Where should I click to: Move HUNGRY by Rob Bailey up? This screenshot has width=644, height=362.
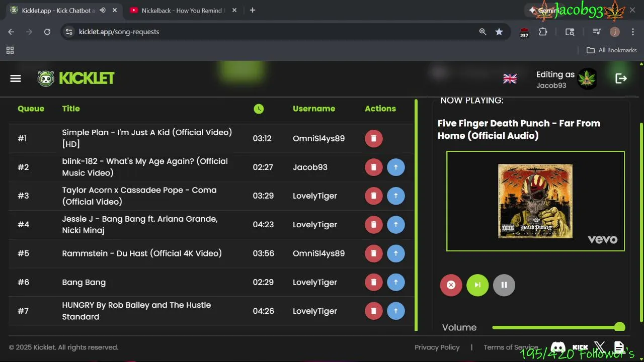click(x=396, y=311)
